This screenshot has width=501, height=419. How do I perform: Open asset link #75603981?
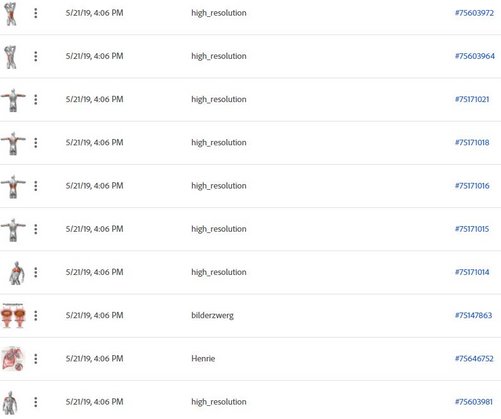(474, 402)
